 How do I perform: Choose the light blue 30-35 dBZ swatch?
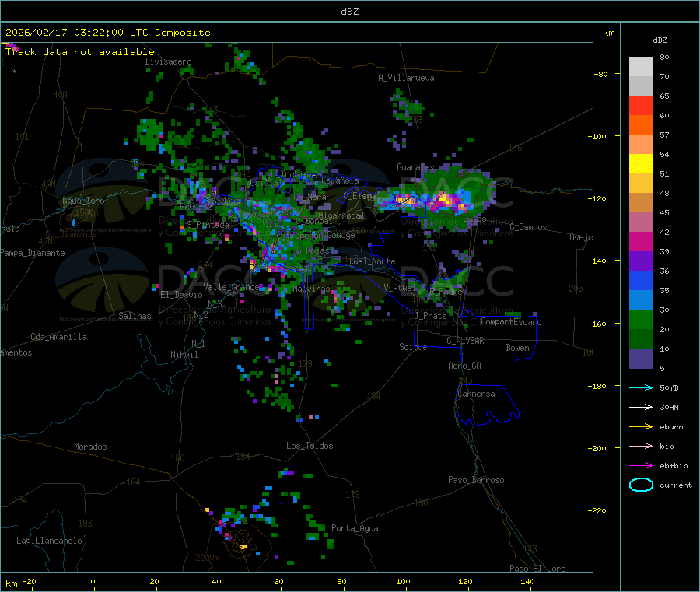[641, 300]
